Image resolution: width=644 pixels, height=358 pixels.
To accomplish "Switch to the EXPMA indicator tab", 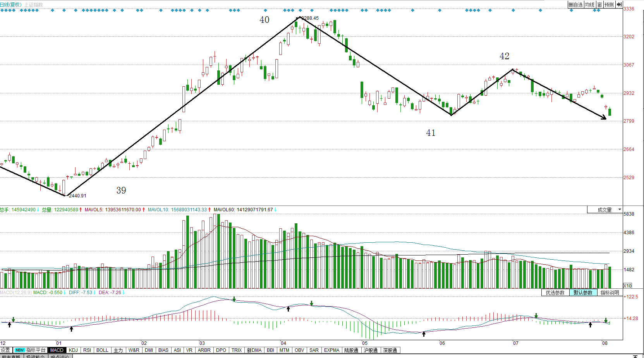I will coord(331,350).
